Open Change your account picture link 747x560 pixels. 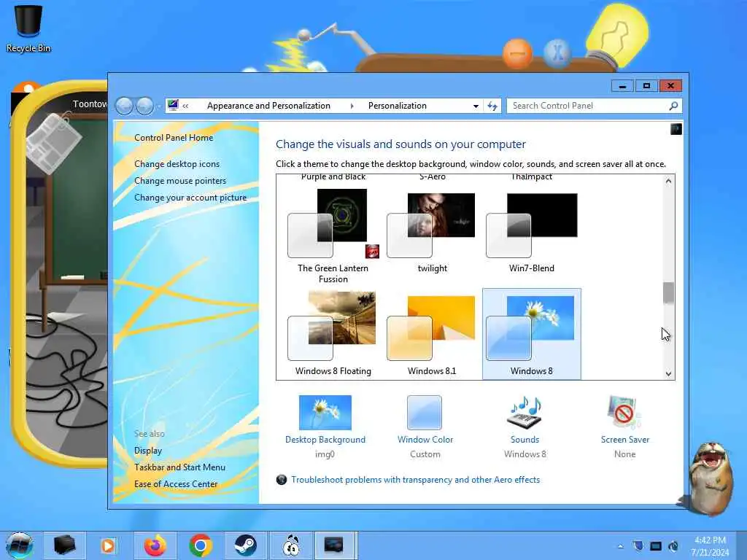point(190,197)
